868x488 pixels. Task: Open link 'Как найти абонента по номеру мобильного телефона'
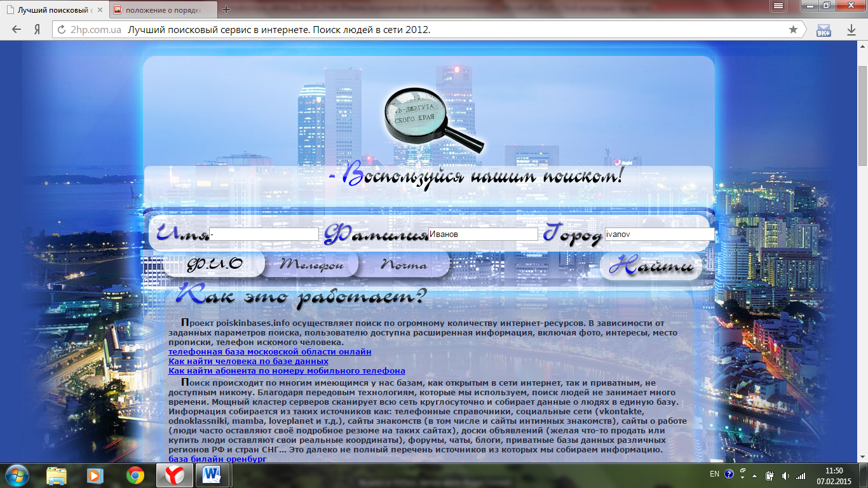(x=287, y=370)
